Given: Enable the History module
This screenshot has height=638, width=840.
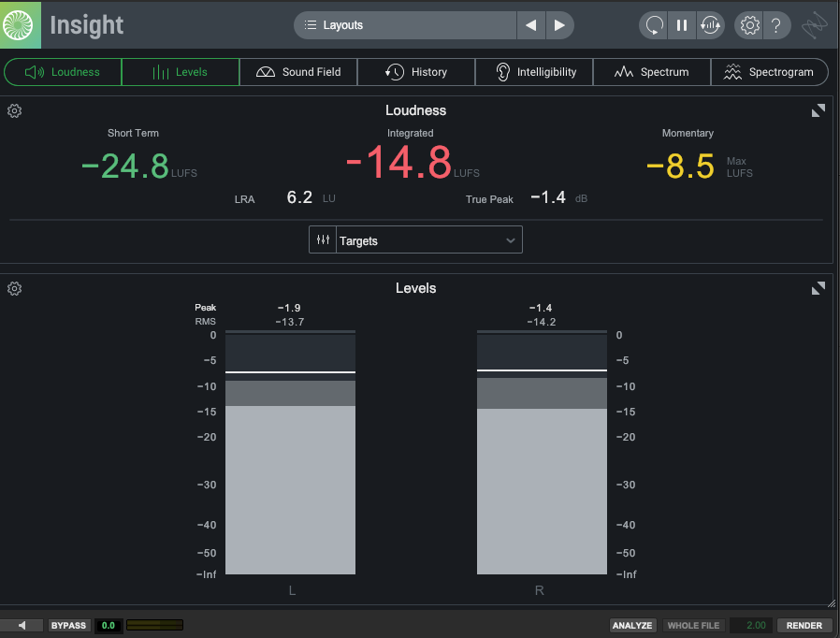Looking at the screenshot, I should click(416, 72).
